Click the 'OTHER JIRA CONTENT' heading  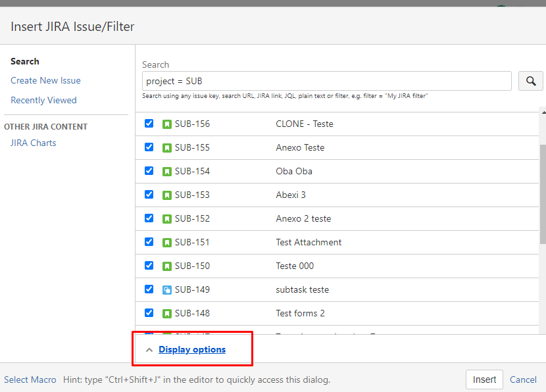pyautogui.click(x=45, y=127)
